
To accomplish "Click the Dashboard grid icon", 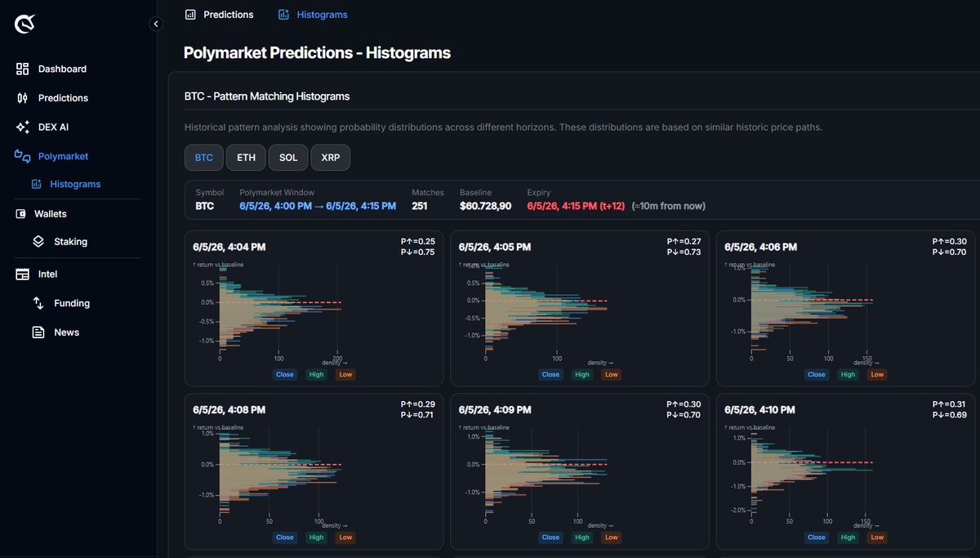I will point(23,69).
